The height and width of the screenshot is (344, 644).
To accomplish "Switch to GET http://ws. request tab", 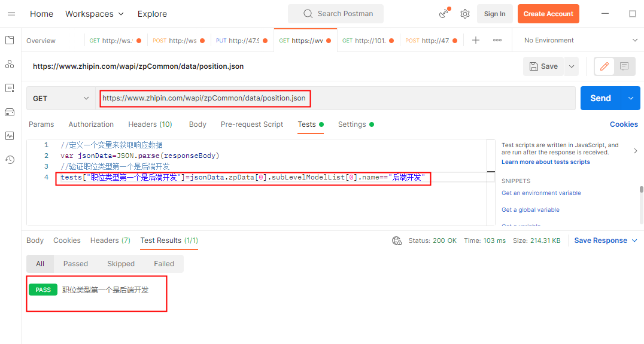I will point(115,41).
